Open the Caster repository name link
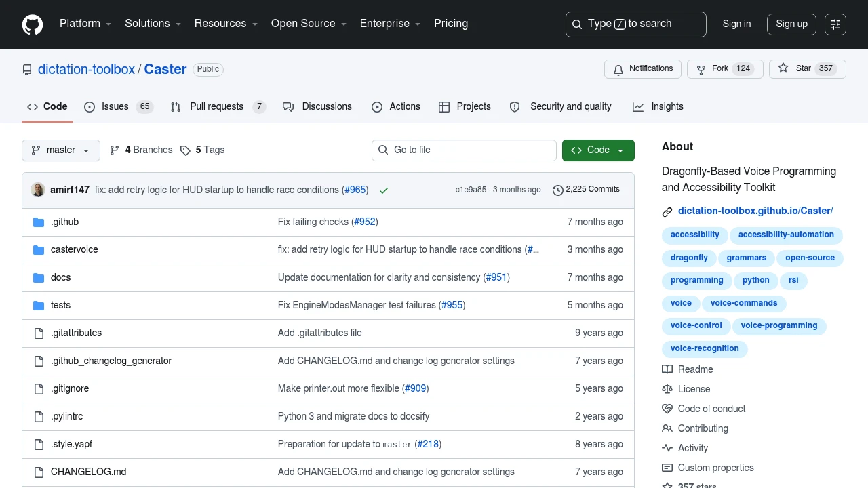868x488 pixels. click(165, 70)
